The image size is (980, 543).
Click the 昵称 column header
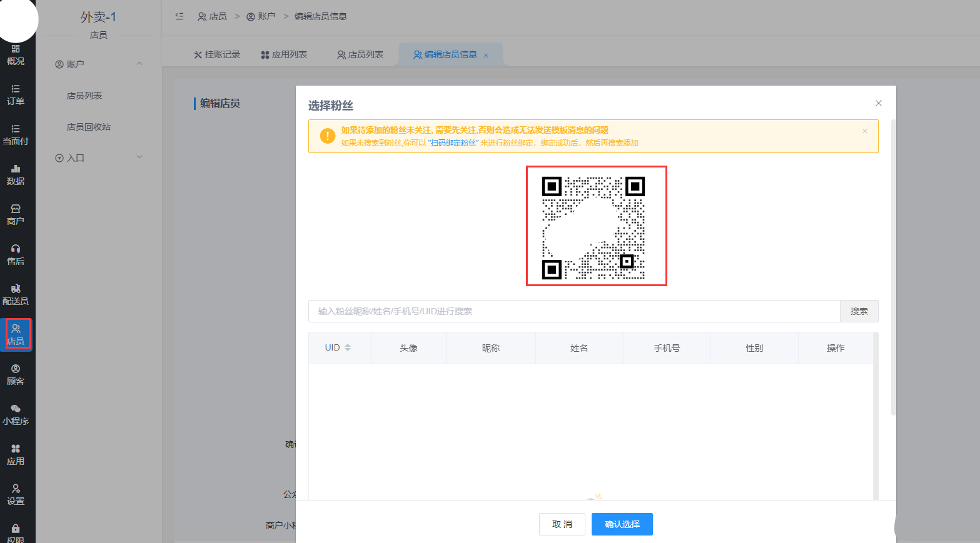coord(491,348)
